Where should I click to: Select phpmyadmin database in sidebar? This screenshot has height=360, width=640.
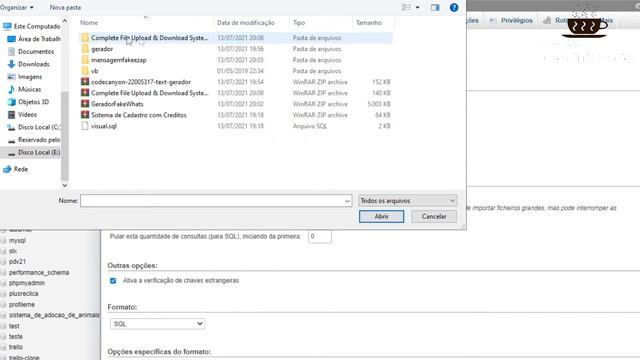click(27, 283)
